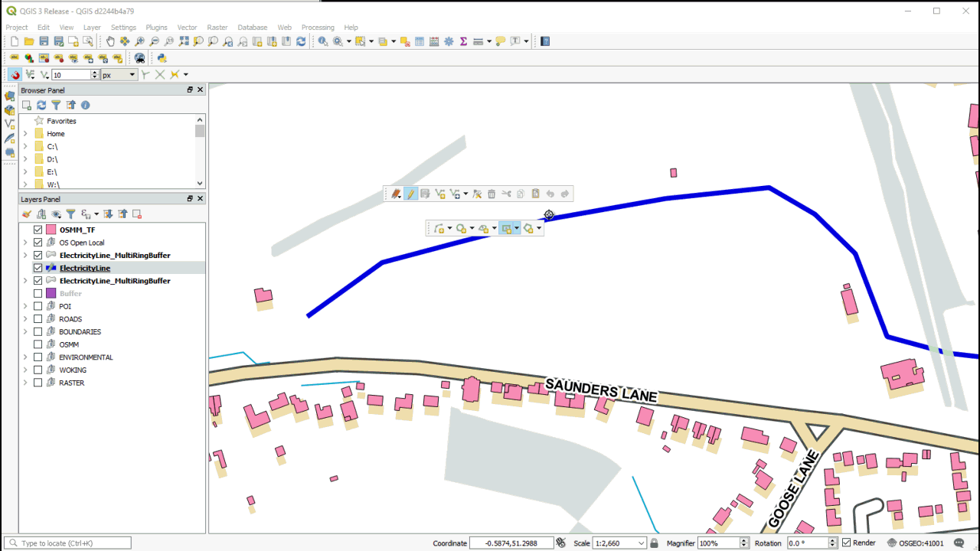Toggle editing with the pencil icon
The image size is (980, 551).
[x=410, y=194]
